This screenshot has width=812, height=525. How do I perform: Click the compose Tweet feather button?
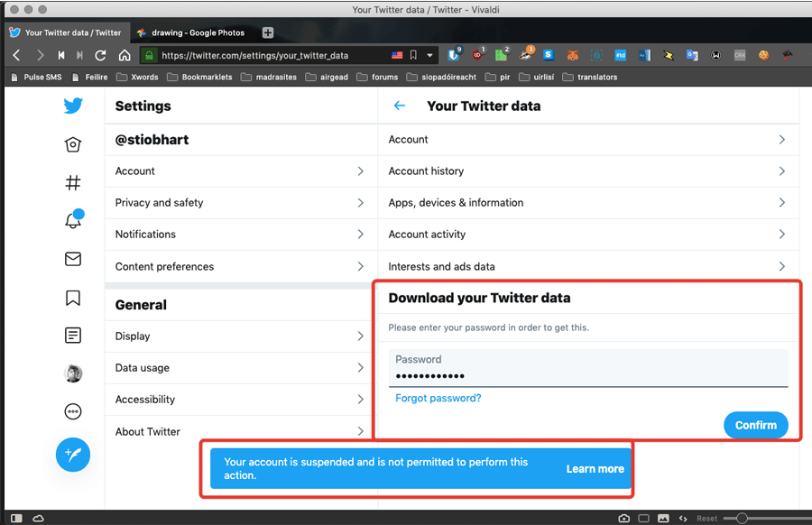pos(73,455)
